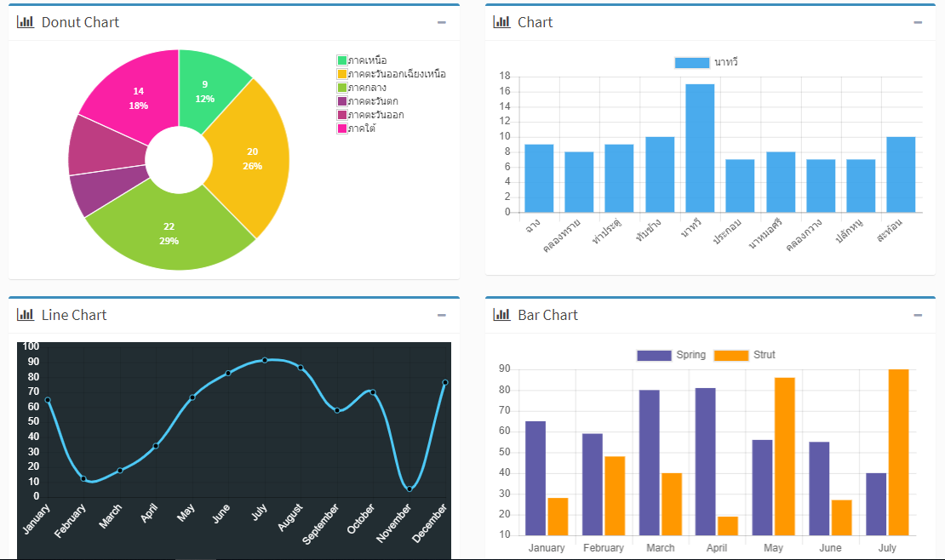The width and height of the screenshot is (945, 560).
Task: Select the Line Chart panel title
Action: [76, 315]
